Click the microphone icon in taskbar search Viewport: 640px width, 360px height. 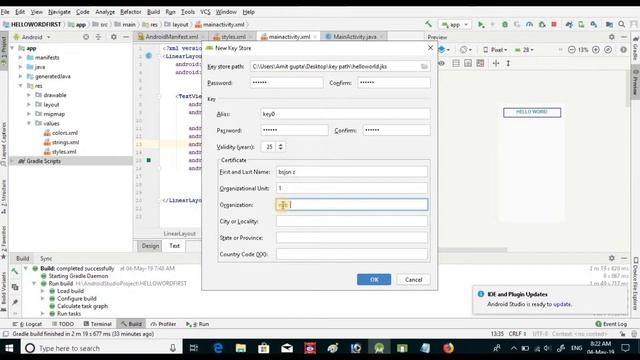tap(173, 348)
